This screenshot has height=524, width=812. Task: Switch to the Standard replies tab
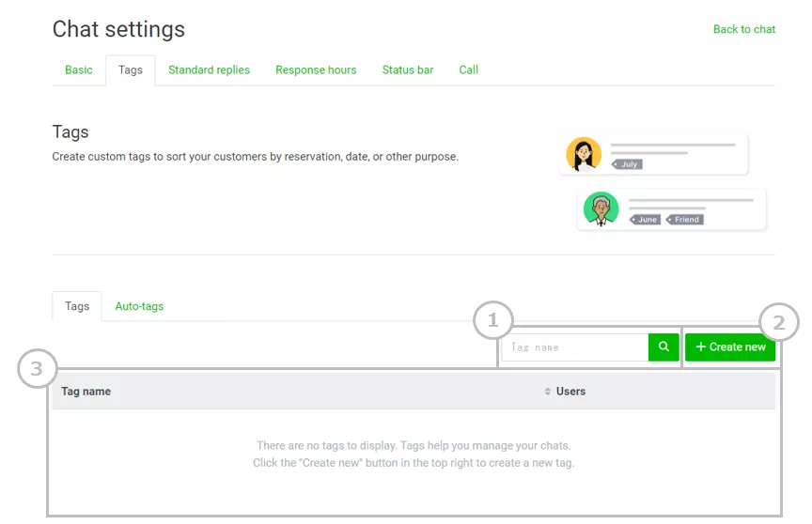pyautogui.click(x=210, y=69)
